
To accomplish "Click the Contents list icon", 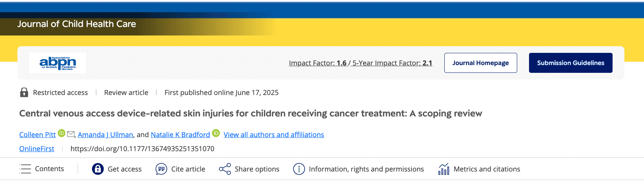I will (x=25, y=169).
